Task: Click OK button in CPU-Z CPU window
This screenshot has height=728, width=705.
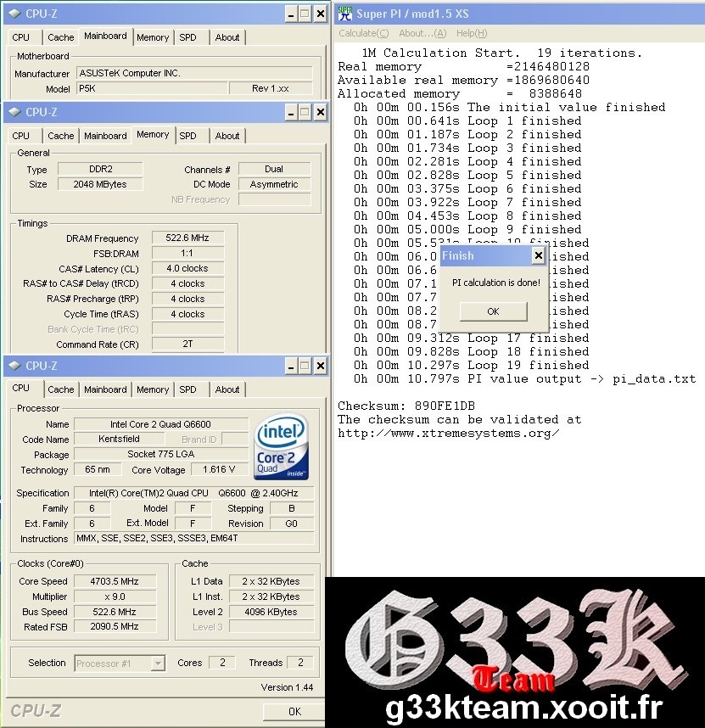Action: pyautogui.click(x=294, y=711)
